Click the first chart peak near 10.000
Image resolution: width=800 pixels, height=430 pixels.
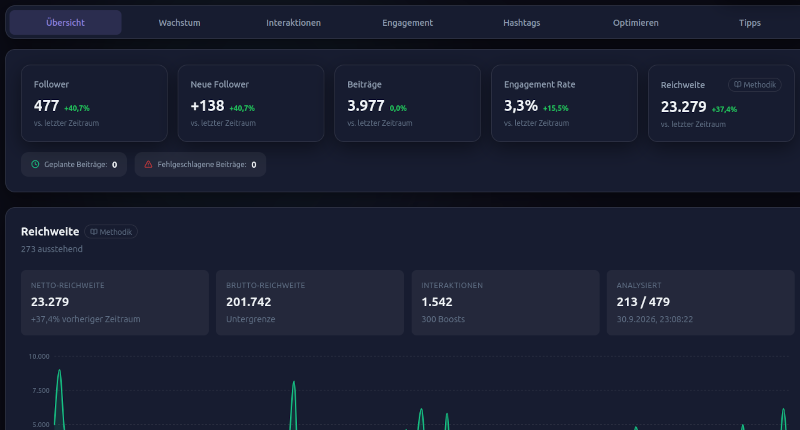coord(59,370)
